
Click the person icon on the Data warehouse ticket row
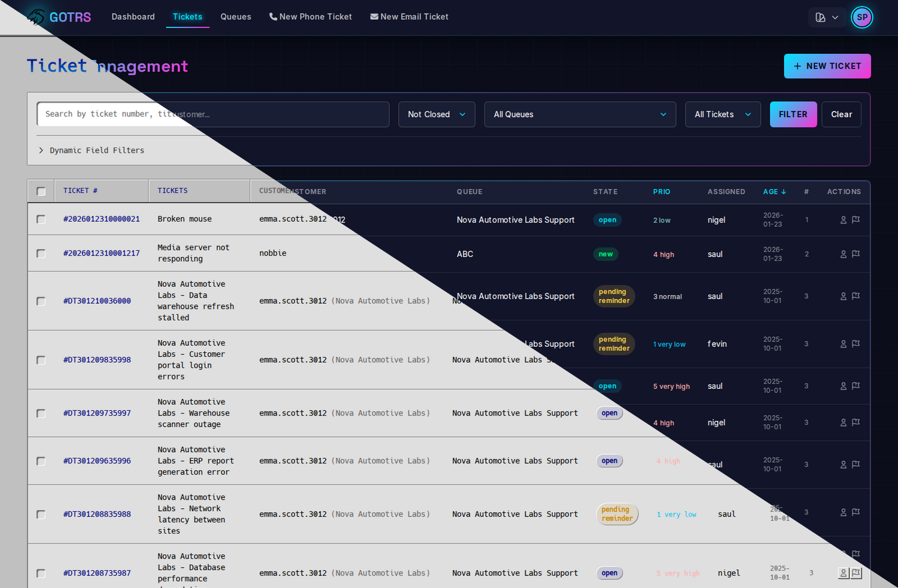[x=843, y=296]
